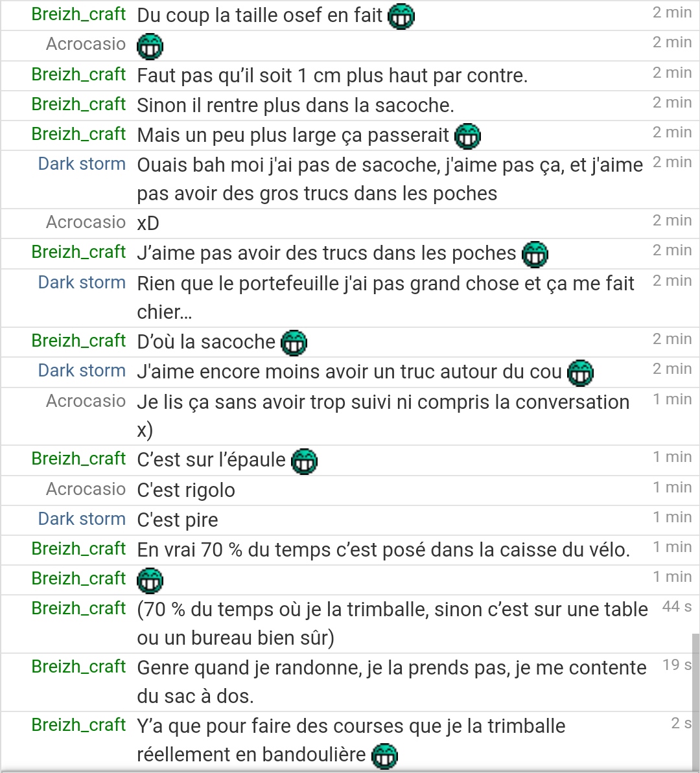Click the "19 s" timestamp
Screen dimensions: 700x773
point(676,665)
